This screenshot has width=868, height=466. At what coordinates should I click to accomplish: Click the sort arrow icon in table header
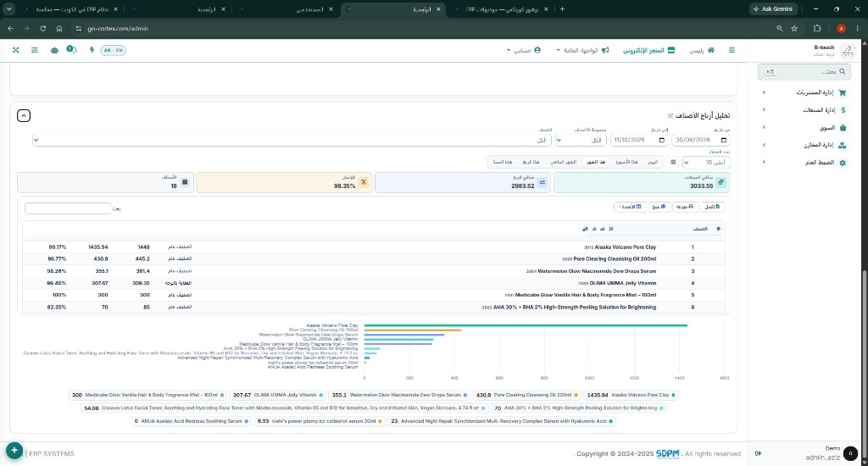point(719,229)
